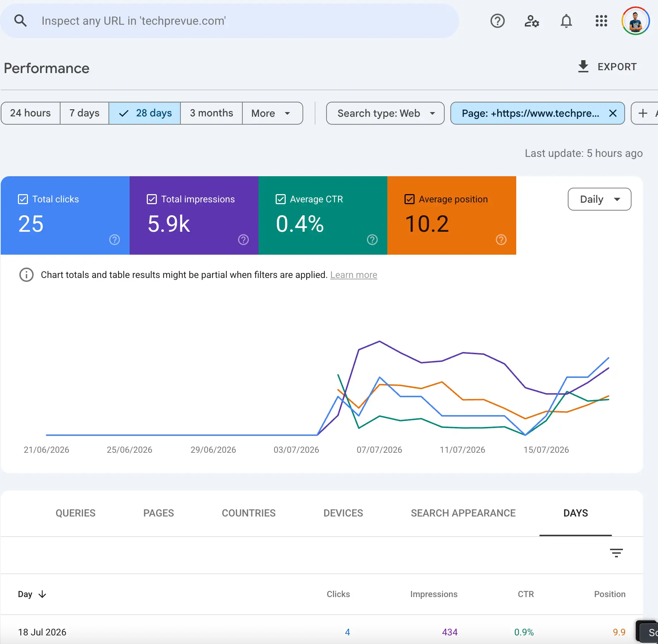Click chart date label 29/06/2026
The image size is (658, 644).
pyautogui.click(x=213, y=450)
